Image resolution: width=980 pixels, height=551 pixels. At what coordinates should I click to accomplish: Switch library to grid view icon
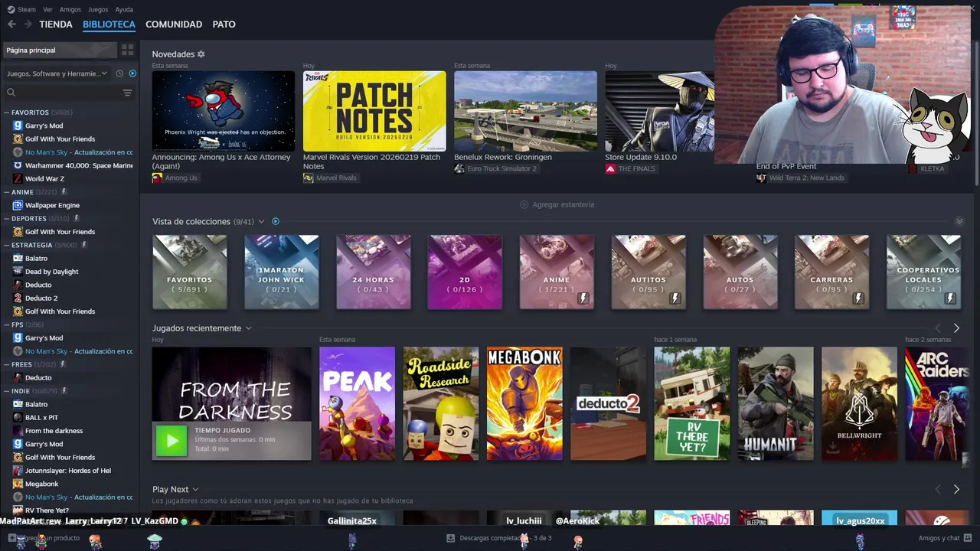pos(128,50)
